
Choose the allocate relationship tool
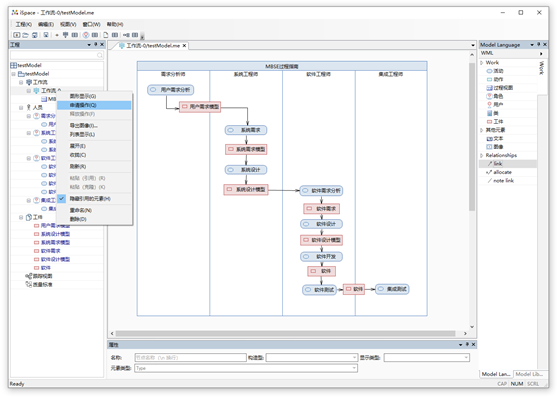point(499,172)
